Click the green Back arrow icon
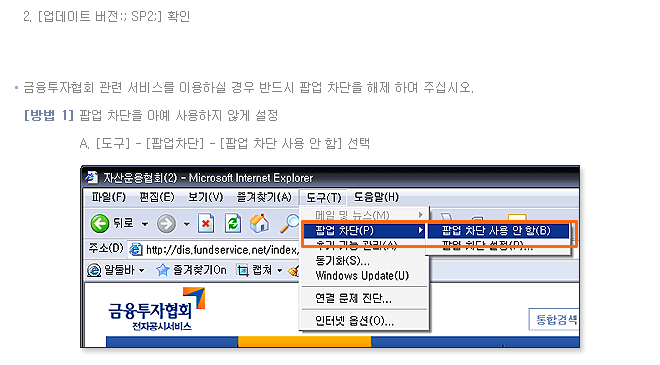Screen dimensions: 660x365 [x=100, y=224]
